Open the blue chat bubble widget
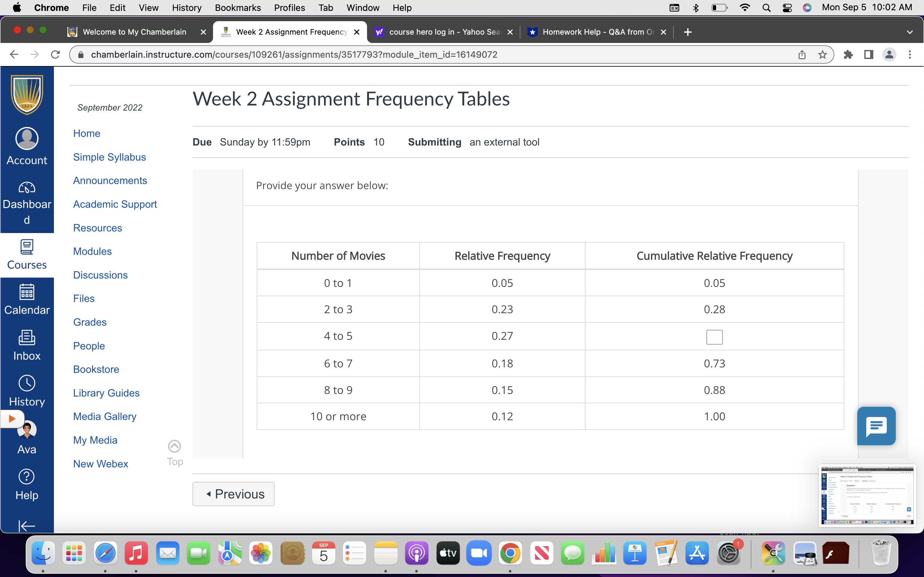 (876, 426)
